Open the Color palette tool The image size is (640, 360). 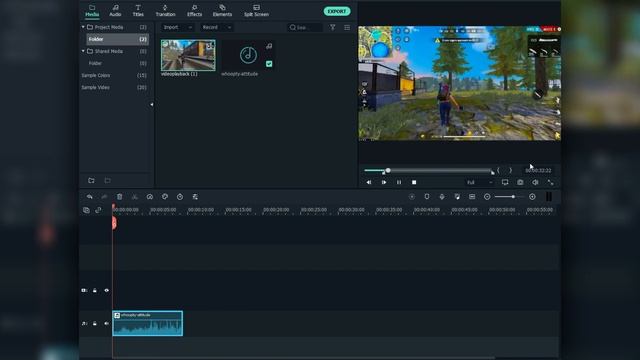pos(165,197)
